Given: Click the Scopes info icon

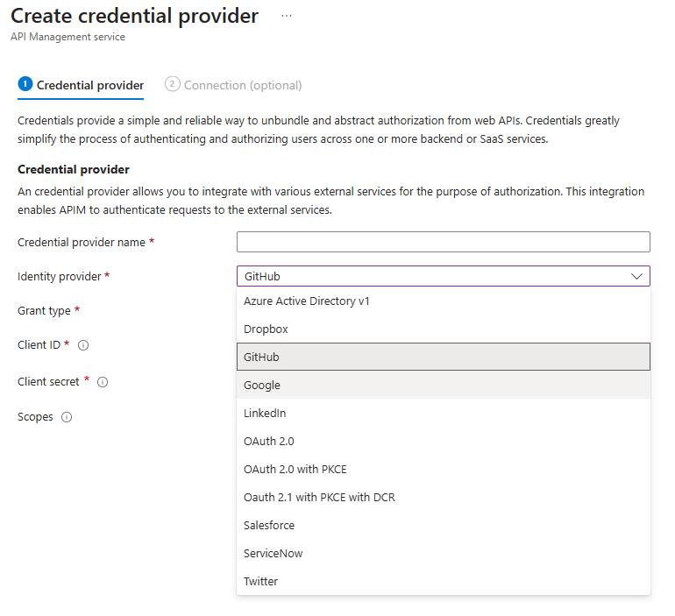Looking at the screenshot, I should pyautogui.click(x=67, y=417).
